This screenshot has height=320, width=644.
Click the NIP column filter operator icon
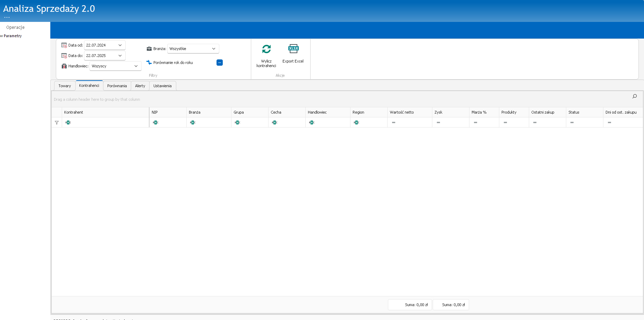(155, 123)
